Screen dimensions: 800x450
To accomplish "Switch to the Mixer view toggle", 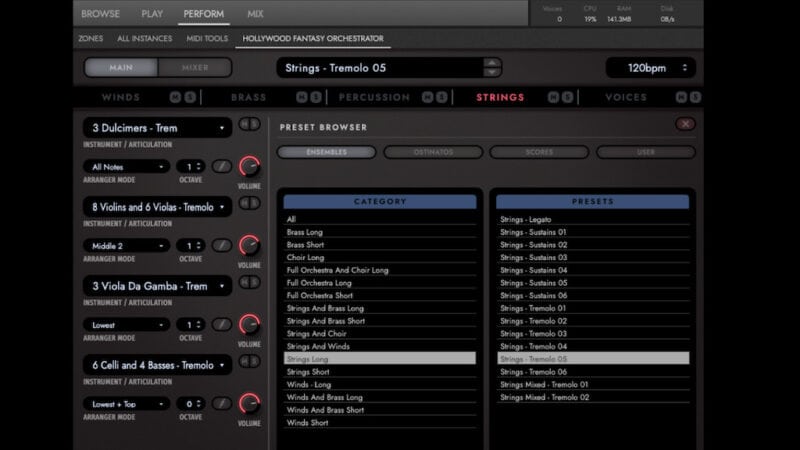I will pos(195,68).
